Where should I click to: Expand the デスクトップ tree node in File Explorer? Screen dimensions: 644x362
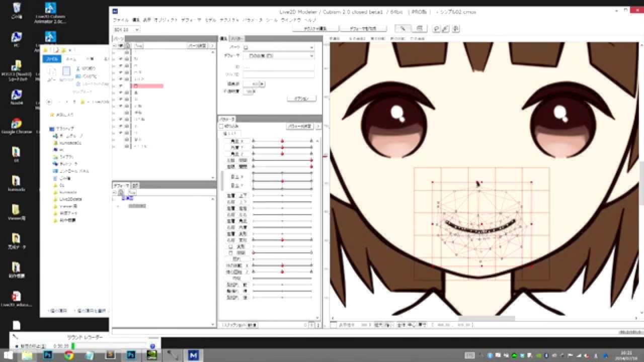[x=51, y=129]
